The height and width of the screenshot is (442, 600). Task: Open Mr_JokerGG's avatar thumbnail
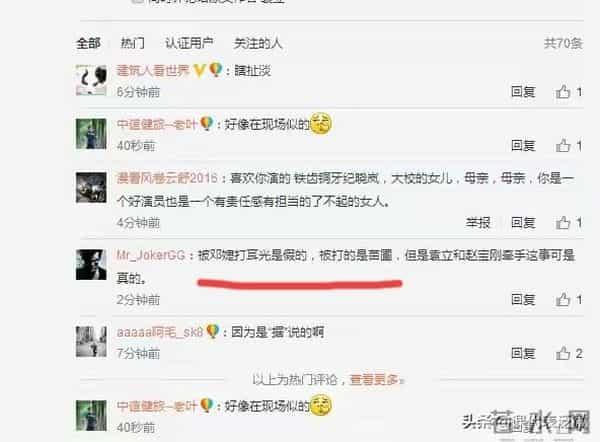(x=91, y=264)
